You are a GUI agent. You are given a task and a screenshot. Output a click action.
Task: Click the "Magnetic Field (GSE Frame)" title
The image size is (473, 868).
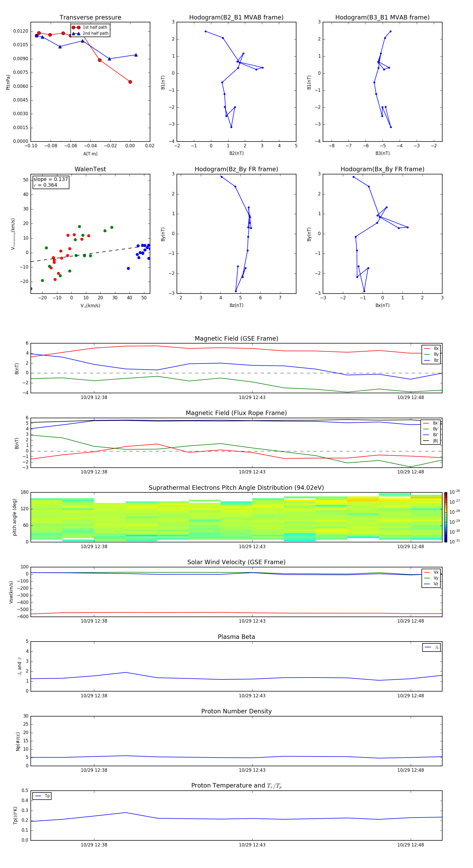point(236,339)
